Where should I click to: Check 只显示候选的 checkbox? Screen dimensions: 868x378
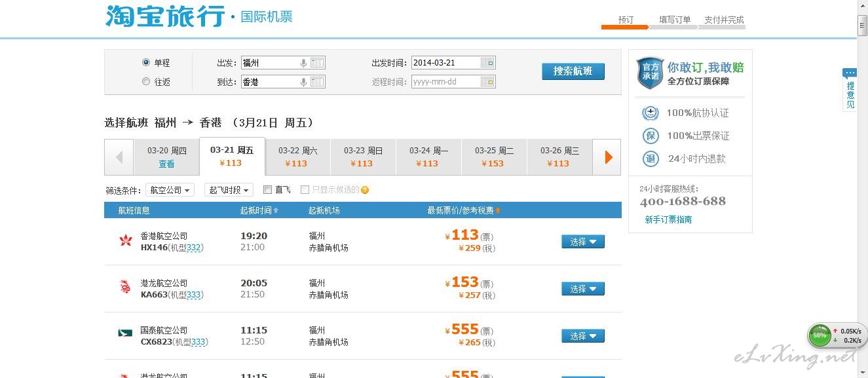click(x=305, y=189)
